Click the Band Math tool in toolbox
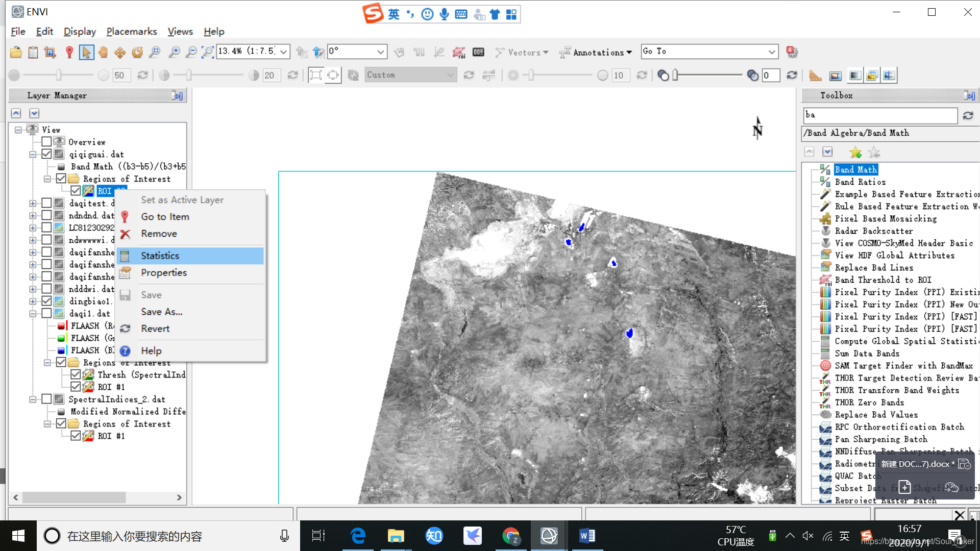 click(855, 169)
